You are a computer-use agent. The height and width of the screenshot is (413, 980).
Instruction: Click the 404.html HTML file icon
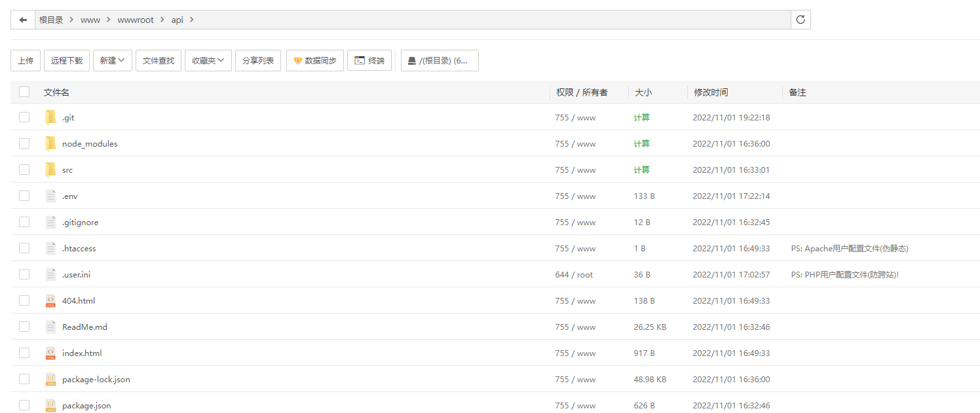pyautogui.click(x=51, y=300)
